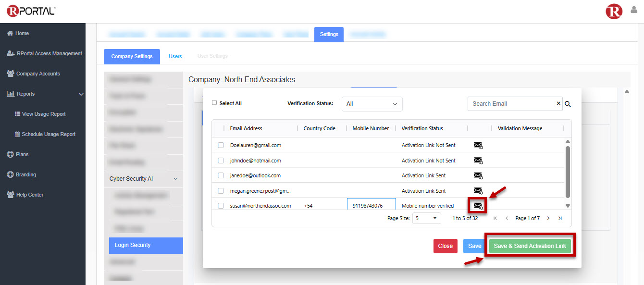The height and width of the screenshot is (285, 644).
Task: Select Login Security menu item
Action: click(146, 245)
